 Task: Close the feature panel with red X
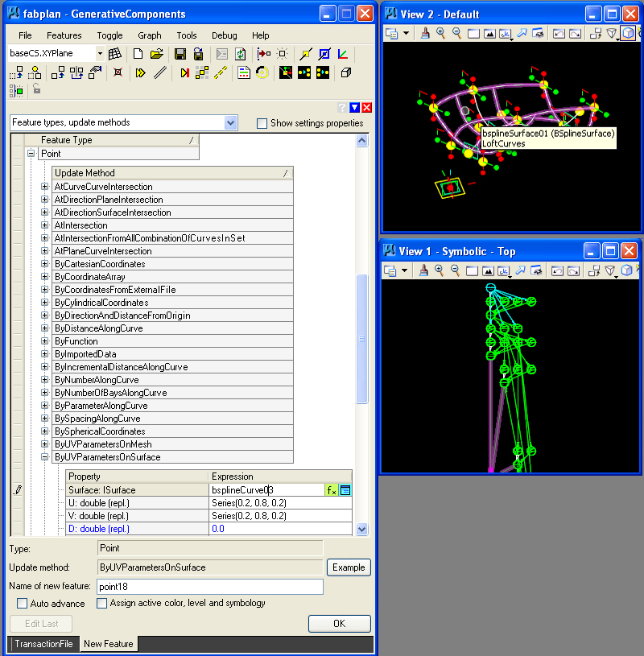(x=366, y=108)
